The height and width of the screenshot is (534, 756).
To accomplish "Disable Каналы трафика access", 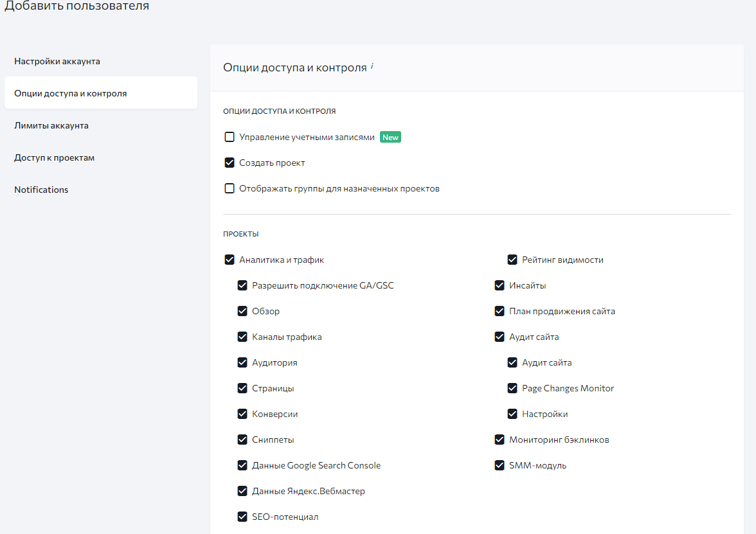I will pos(242,337).
